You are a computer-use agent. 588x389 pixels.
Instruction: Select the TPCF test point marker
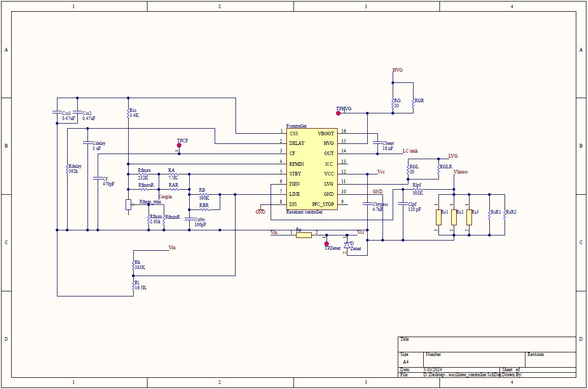179,145
